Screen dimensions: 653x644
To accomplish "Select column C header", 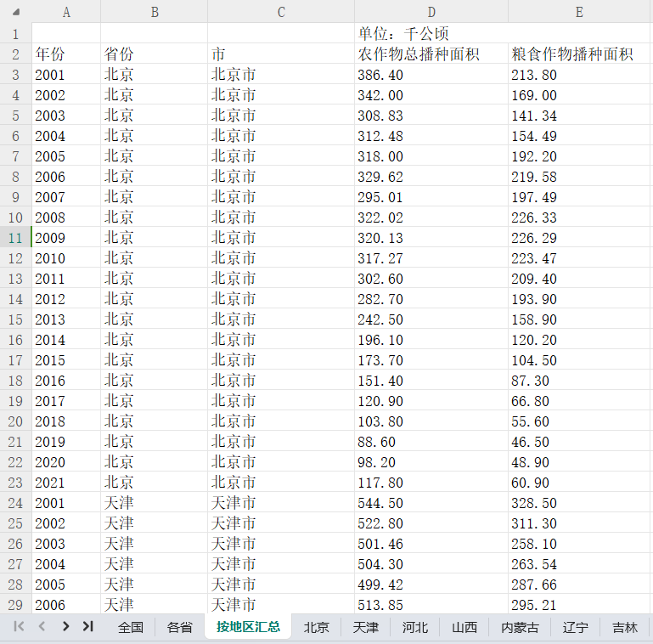I will coord(281,12).
